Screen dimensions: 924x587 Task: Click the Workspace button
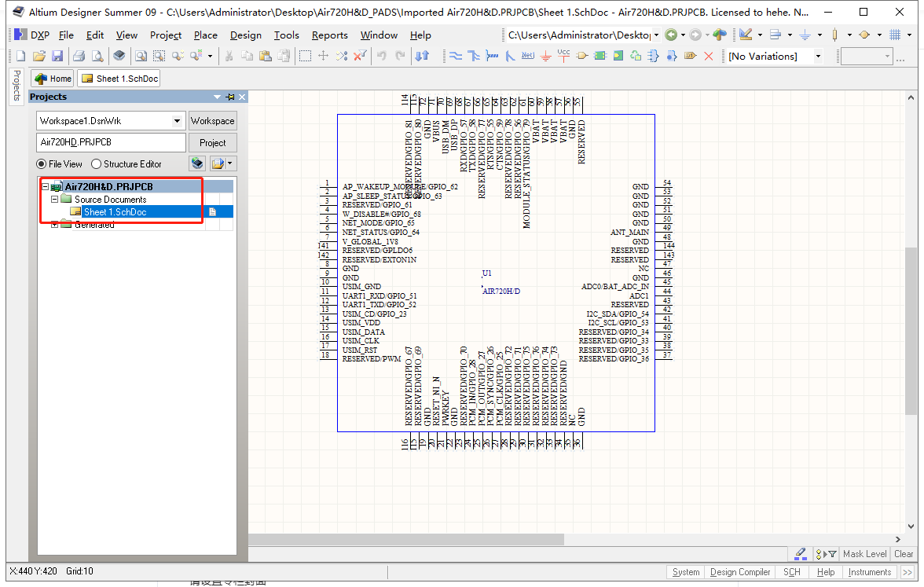tap(212, 121)
